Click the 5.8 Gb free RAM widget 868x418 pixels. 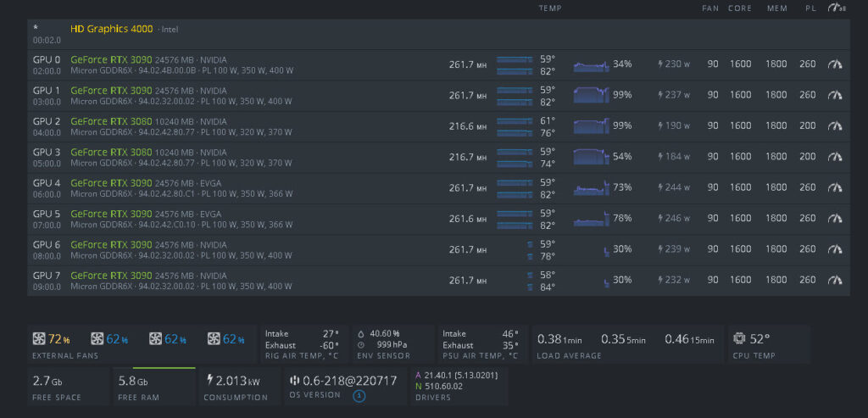point(154,386)
